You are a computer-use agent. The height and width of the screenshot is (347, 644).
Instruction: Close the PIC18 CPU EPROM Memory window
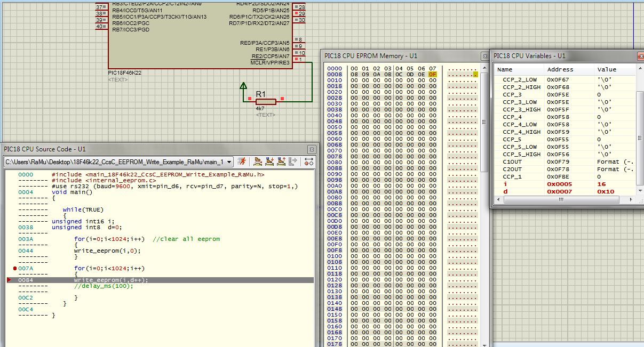point(484,55)
